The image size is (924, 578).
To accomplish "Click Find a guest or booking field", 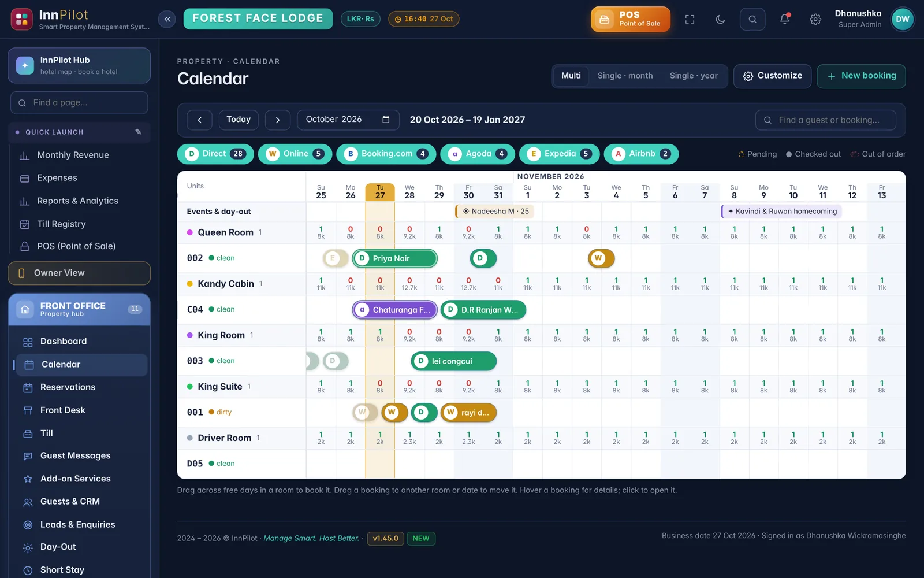I will coord(826,120).
